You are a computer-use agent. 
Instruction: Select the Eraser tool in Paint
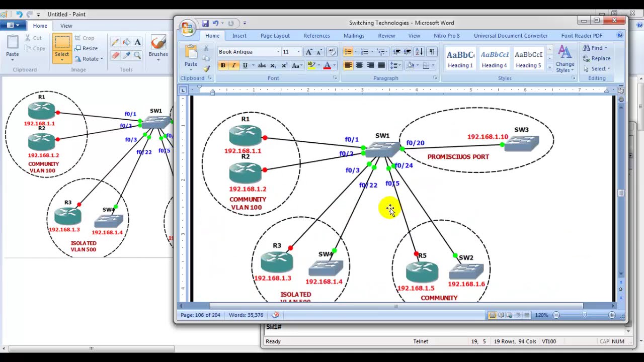pyautogui.click(x=115, y=55)
